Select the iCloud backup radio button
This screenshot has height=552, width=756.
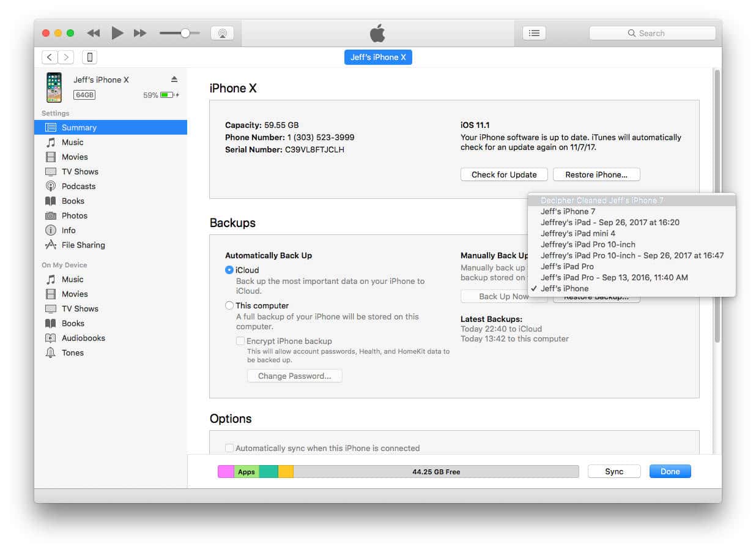tap(229, 270)
